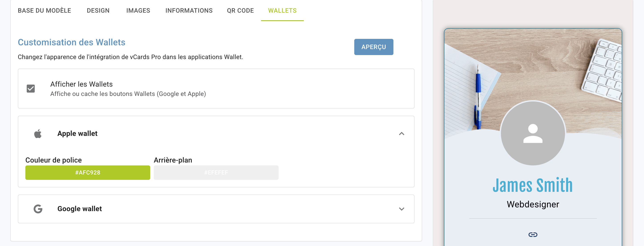Click the Wallets tab
The width and height of the screenshot is (644, 246).
pos(282,10)
